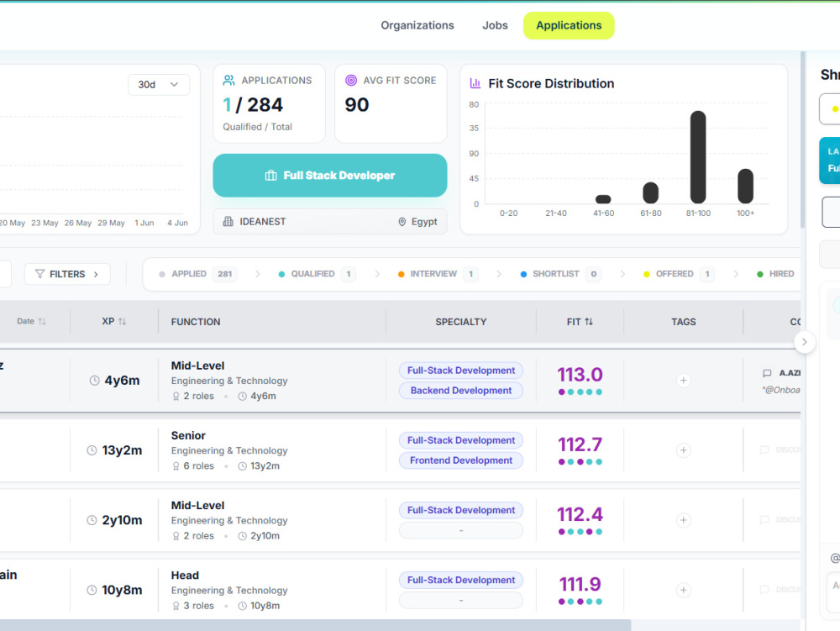Expand table columns with right chevron
Image resolution: width=840 pixels, height=631 pixels.
pos(804,342)
